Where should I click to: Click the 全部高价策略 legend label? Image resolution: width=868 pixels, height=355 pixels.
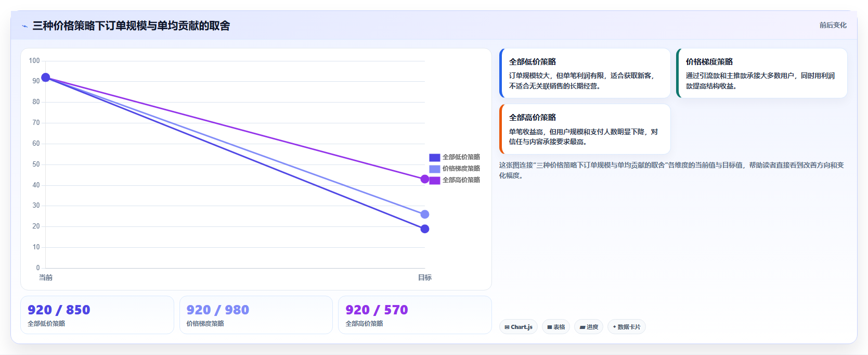461,180
